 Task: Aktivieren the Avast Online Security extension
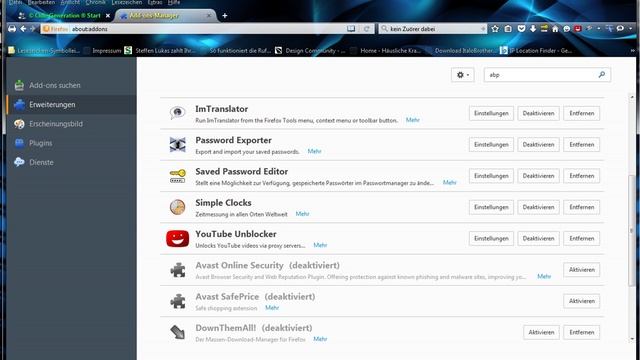[x=582, y=270]
